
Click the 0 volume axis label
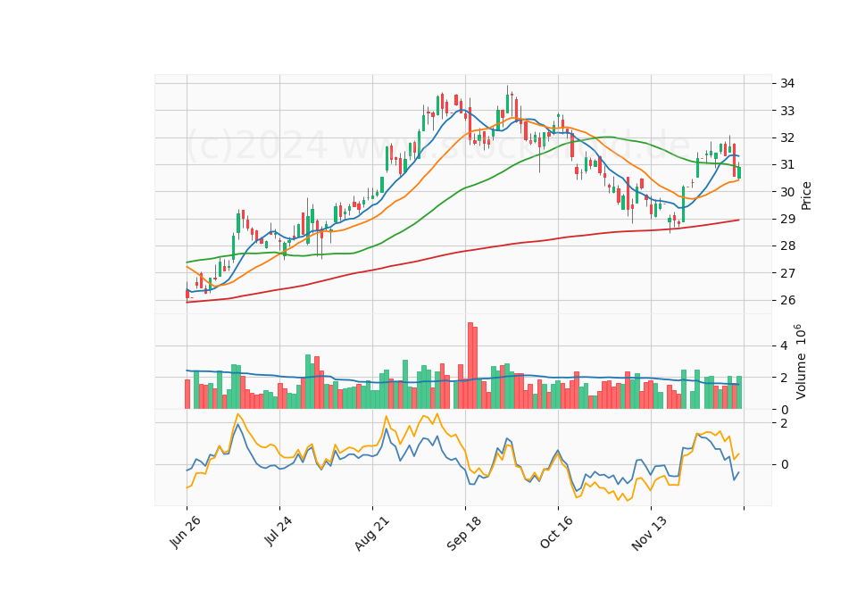point(785,410)
